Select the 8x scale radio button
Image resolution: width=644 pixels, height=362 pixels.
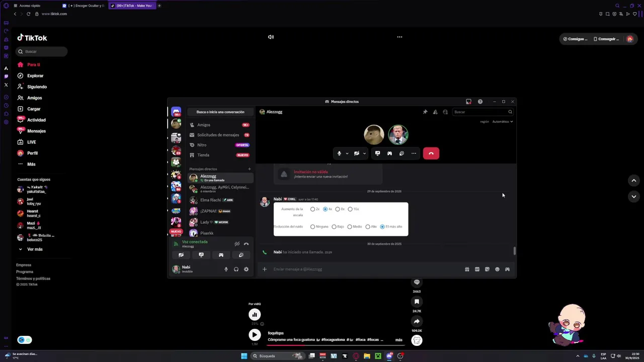point(338,209)
